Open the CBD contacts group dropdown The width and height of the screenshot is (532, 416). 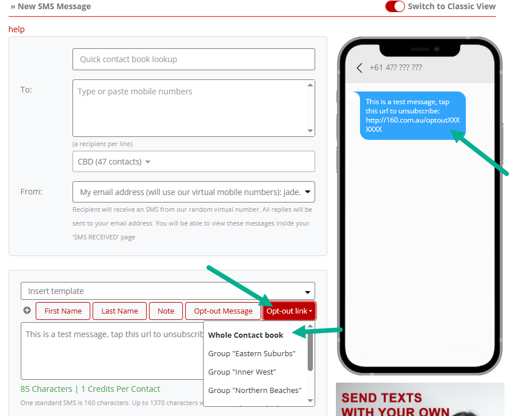[193, 162]
